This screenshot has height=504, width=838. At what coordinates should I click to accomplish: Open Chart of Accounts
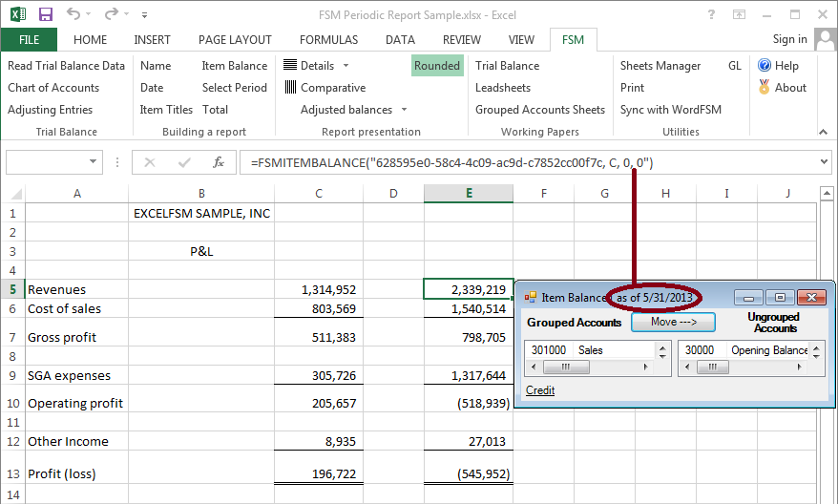[x=53, y=88]
